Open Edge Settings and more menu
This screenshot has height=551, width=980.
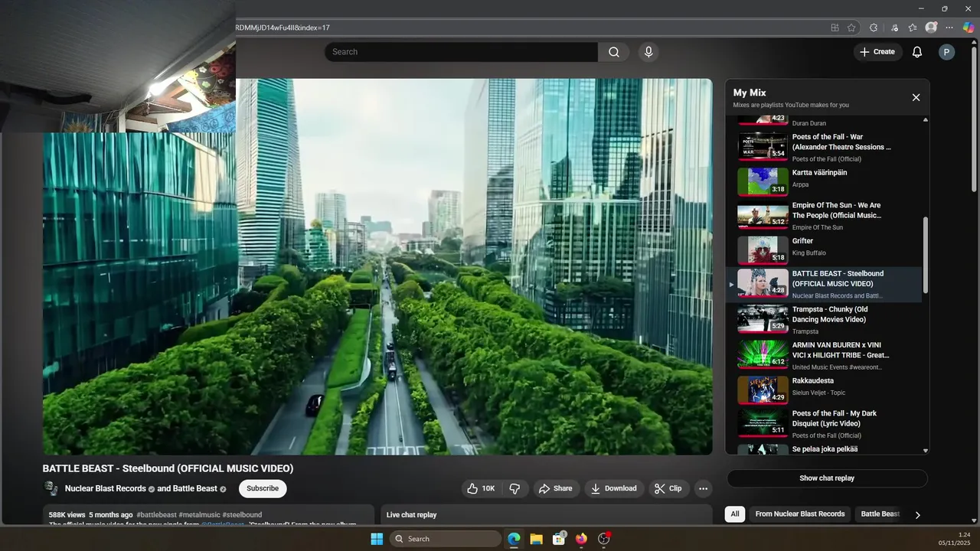click(949, 28)
